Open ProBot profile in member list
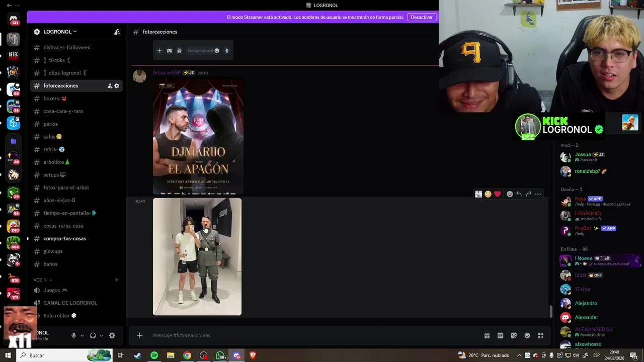 (600, 231)
